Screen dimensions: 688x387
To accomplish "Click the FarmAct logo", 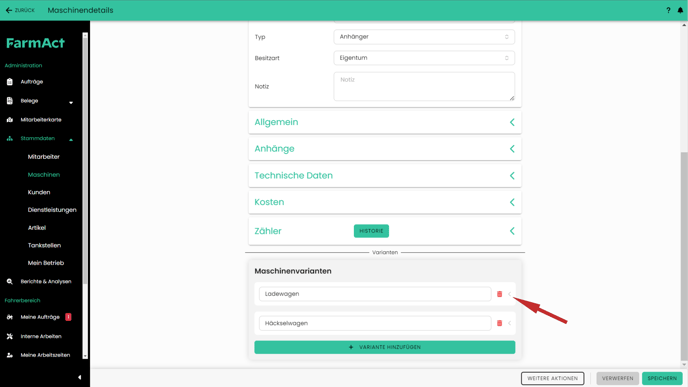I will tap(36, 43).
